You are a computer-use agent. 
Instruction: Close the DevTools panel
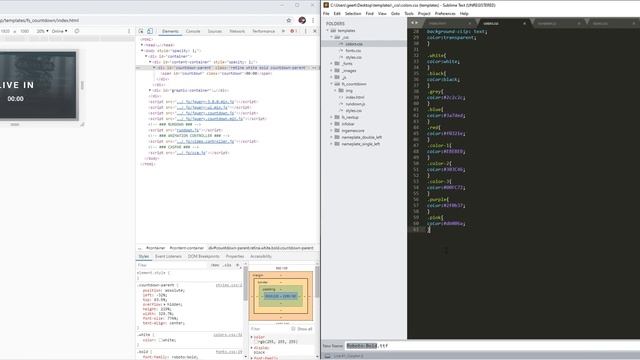tap(315, 31)
